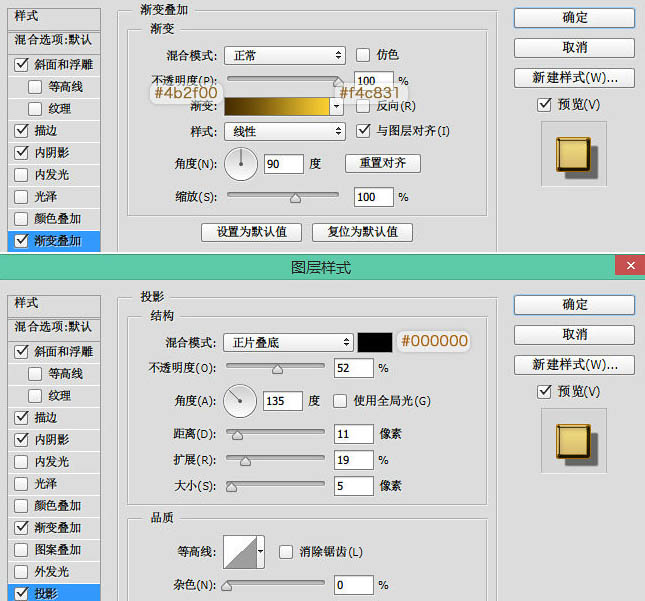This screenshot has height=601, width=645.
Task: Click black shadow color swatch
Action: point(375,342)
